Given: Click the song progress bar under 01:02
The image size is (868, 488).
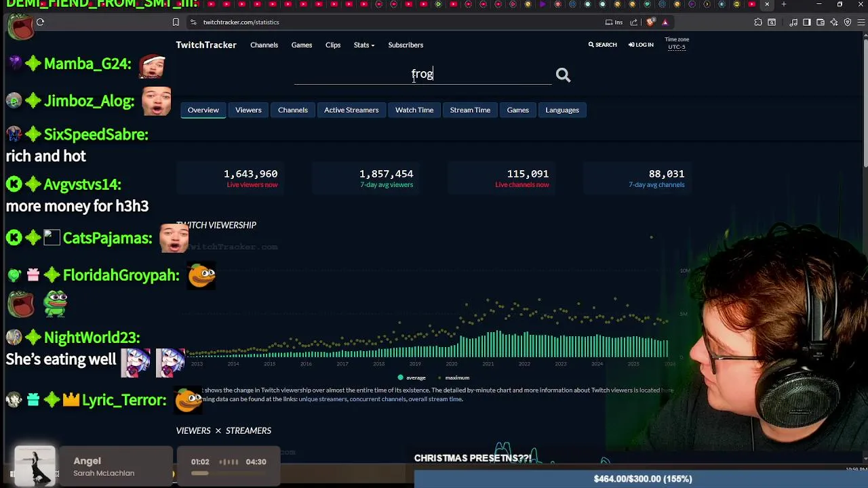Looking at the screenshot, I should click(x=227, y=473).
